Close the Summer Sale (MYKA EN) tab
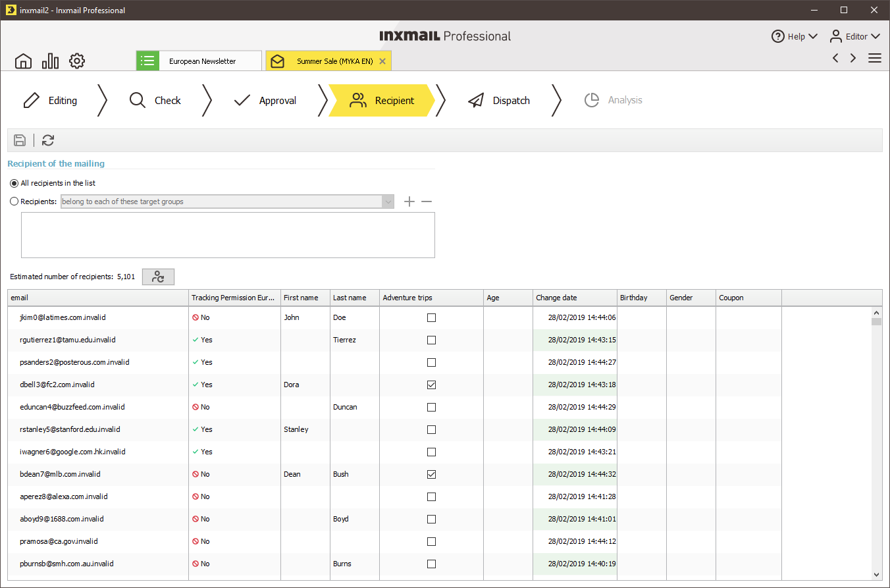Viewport: 890px width, 588px height. coord(382,61)
